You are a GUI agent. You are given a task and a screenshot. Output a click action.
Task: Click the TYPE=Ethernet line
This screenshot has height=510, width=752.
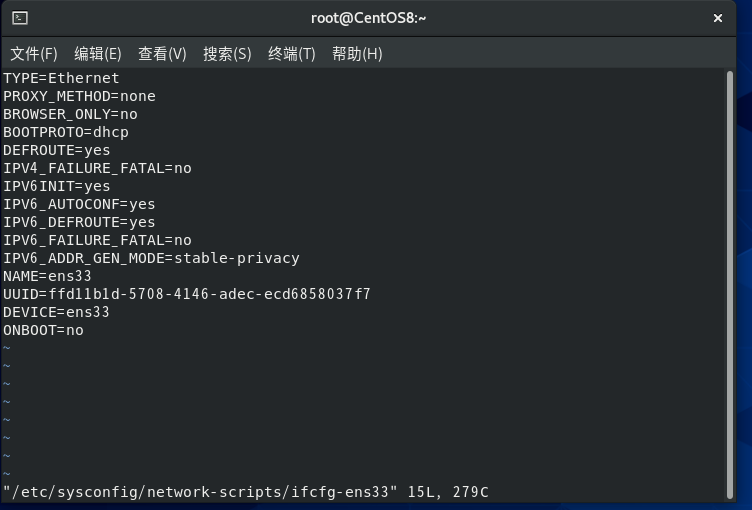pos(61,78)
